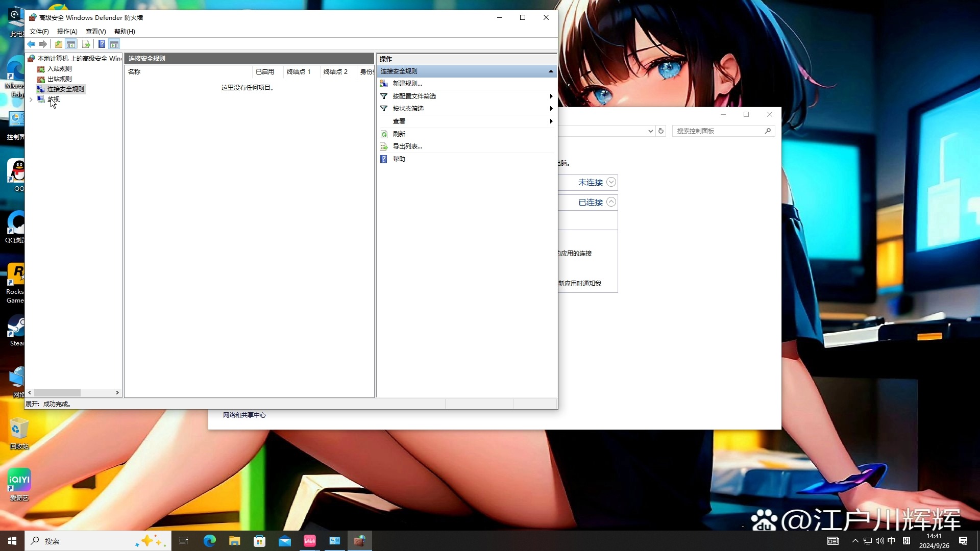Expand the 监视 tree node arrow

click(x=31, y=100)
